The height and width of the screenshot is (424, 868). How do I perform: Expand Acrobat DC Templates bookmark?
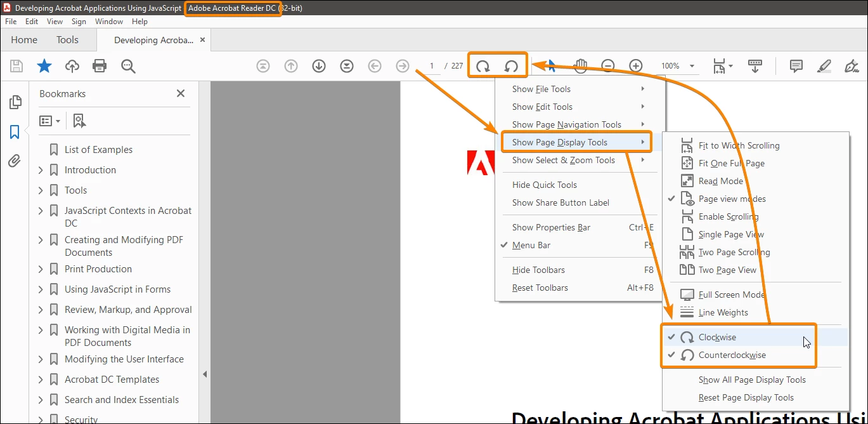41,380
